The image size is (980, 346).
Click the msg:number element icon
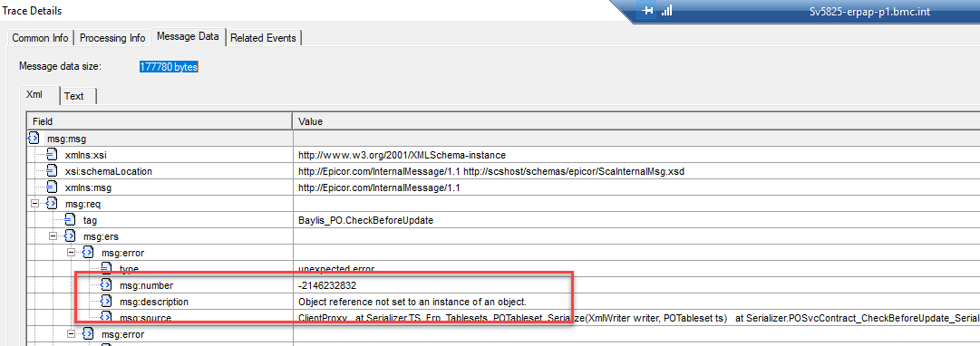coord(106,284)
